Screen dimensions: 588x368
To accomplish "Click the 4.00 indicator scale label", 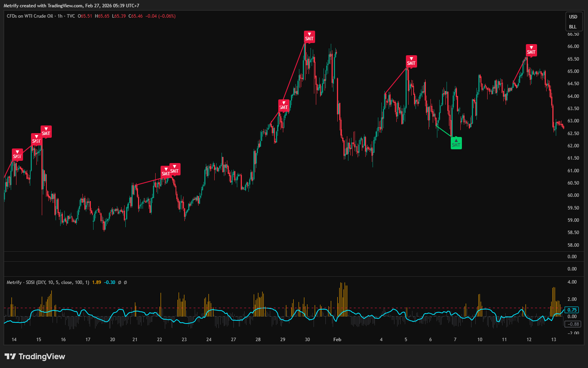I will [x=572, y=282].
